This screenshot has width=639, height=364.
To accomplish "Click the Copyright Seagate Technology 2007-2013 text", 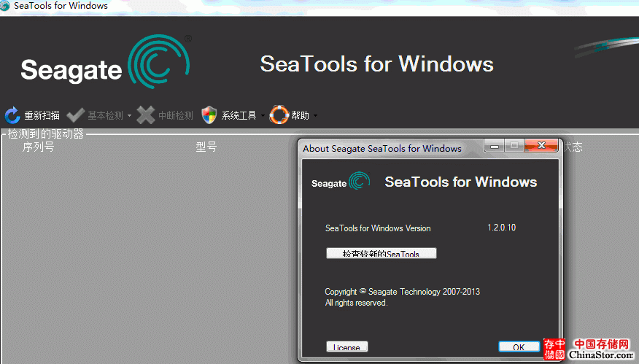I will (402, 292).
